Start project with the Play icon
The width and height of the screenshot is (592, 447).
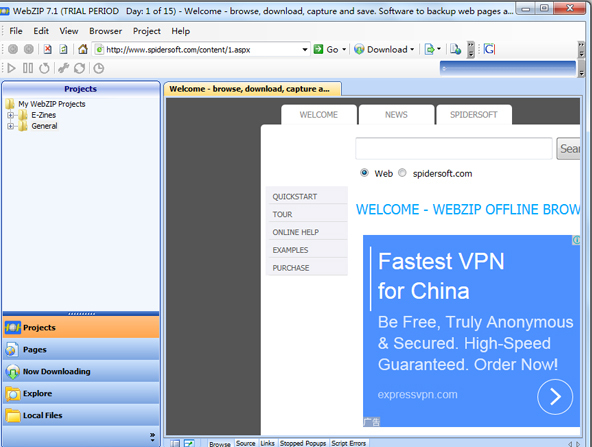(x=11, y=68)
